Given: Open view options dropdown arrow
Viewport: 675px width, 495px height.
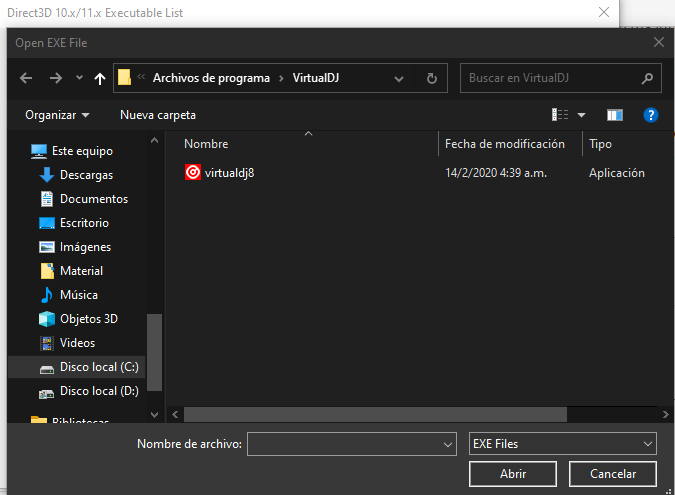Looking at the screenshot, I should pyautogui.click(x=581, y=115).
